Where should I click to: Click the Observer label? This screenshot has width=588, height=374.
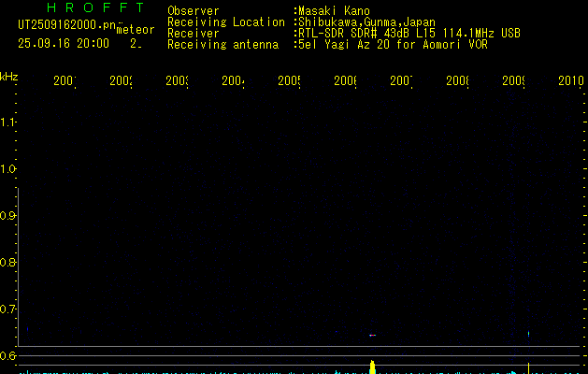[x=194, y=11]
